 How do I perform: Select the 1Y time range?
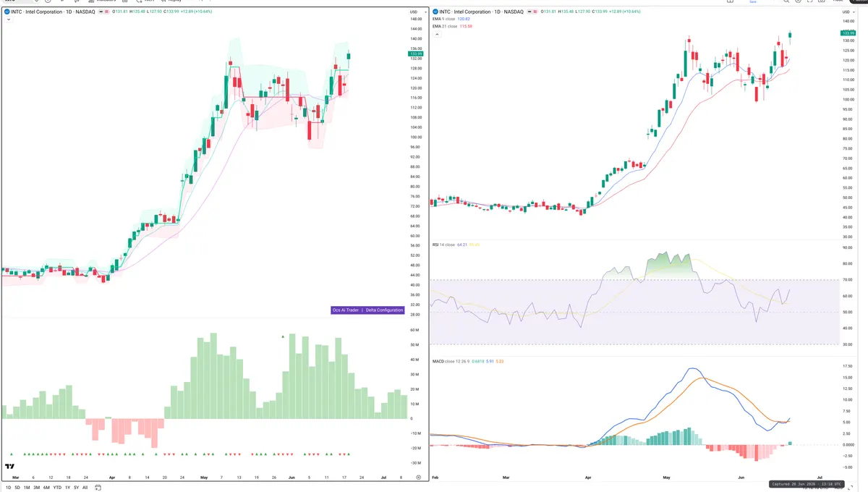[67, 488]
